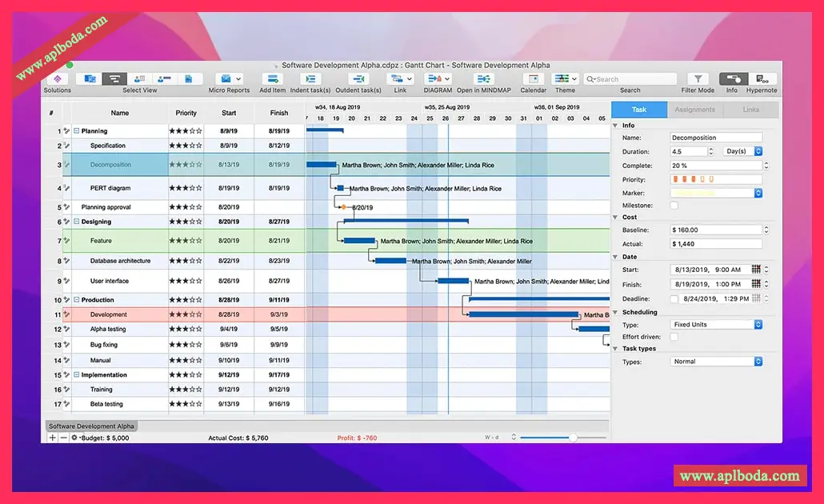Image resolution: width=824 pixels, height=504 pixels.
Task: Open in MINDMAP toolbar icon
Action: click(x=483, y=79)
